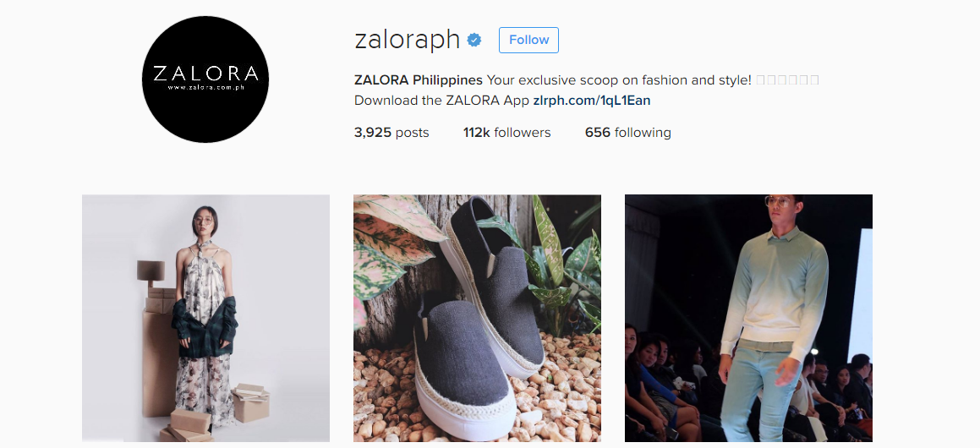The height and width of the screenshot is (448, 980).
Task: Click the bold ZALORA Philippines name
Action: tap(418, 80)
